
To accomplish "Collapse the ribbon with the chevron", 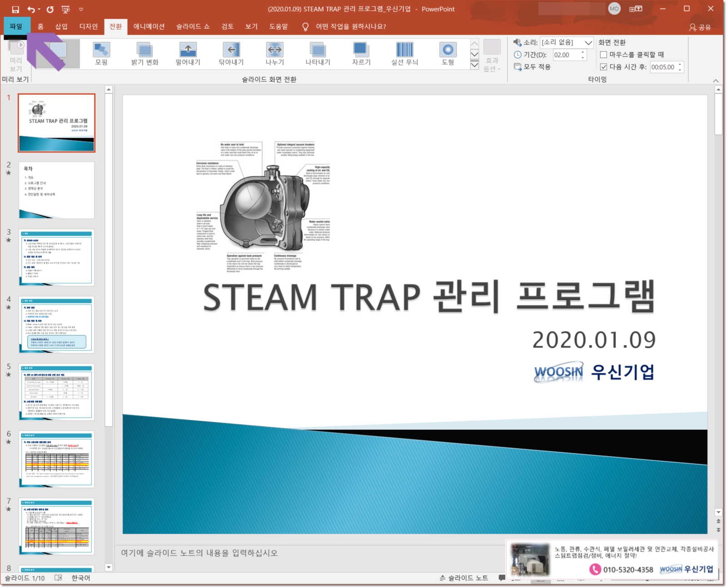I will click(716, 80).
